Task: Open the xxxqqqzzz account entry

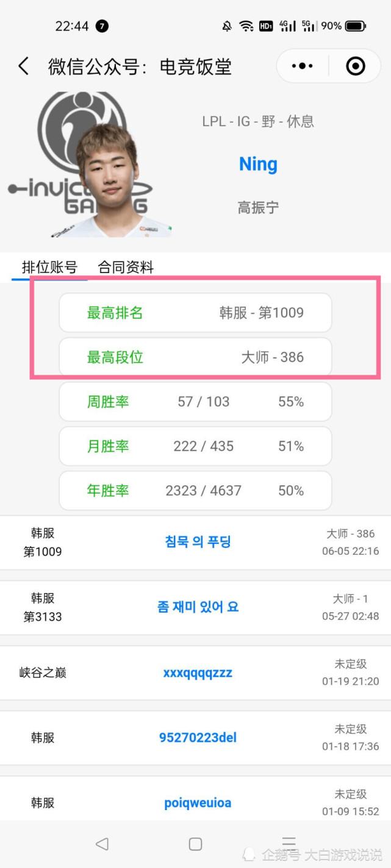Action: [x=197, y=672]
